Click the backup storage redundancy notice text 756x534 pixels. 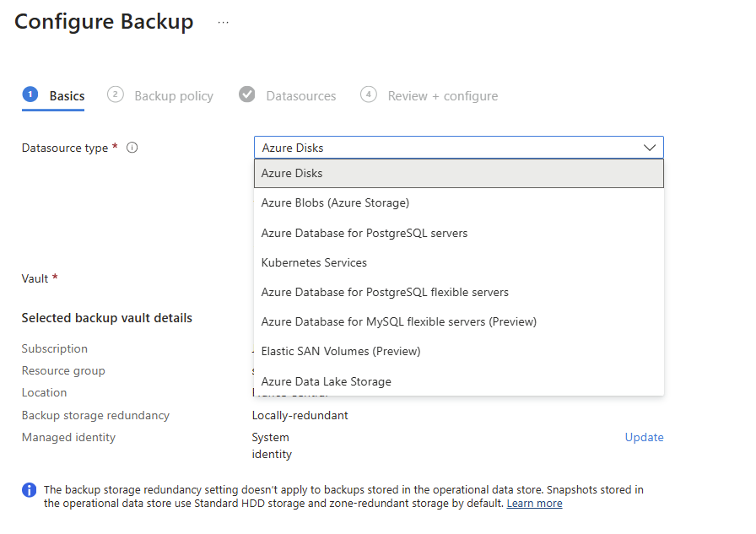coord(343,496)
